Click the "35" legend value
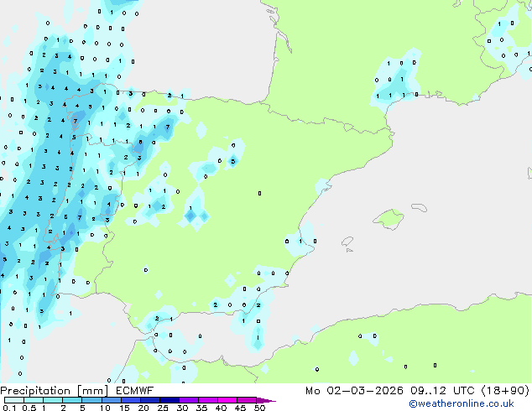Image resolution: width=532 pixels, height=411 pixels. (x=201, y=408)
